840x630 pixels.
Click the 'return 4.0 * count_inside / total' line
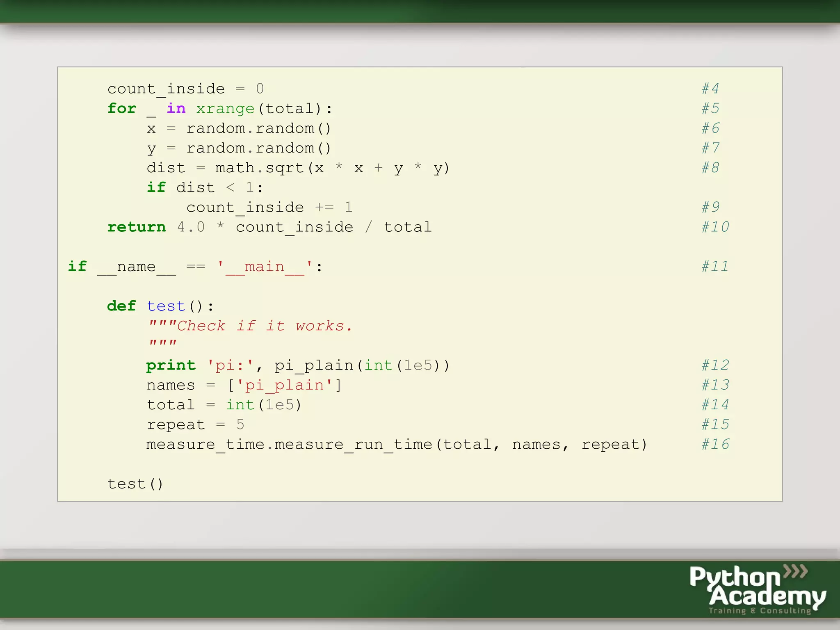269,227
